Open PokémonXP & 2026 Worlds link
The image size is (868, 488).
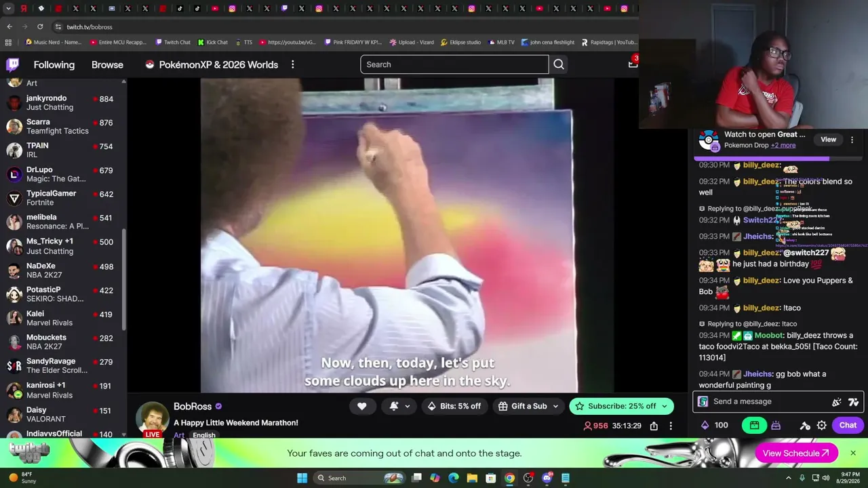tap(212, 64)
